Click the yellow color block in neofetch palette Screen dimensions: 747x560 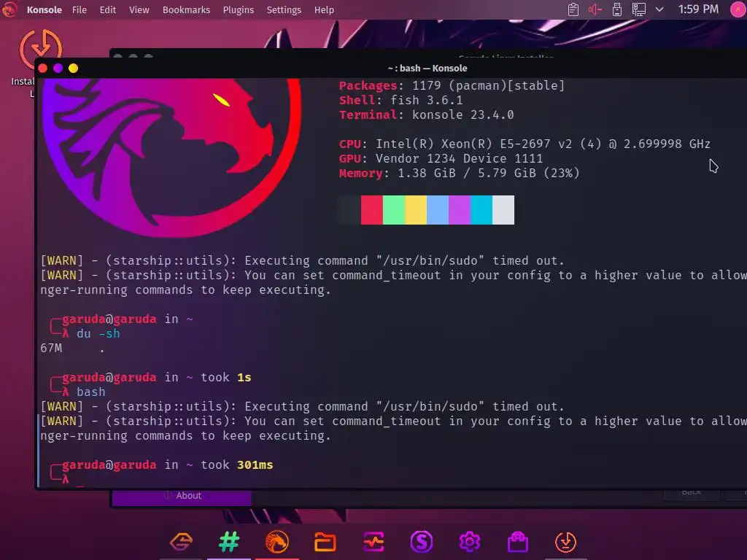click(x=416, y=209)
